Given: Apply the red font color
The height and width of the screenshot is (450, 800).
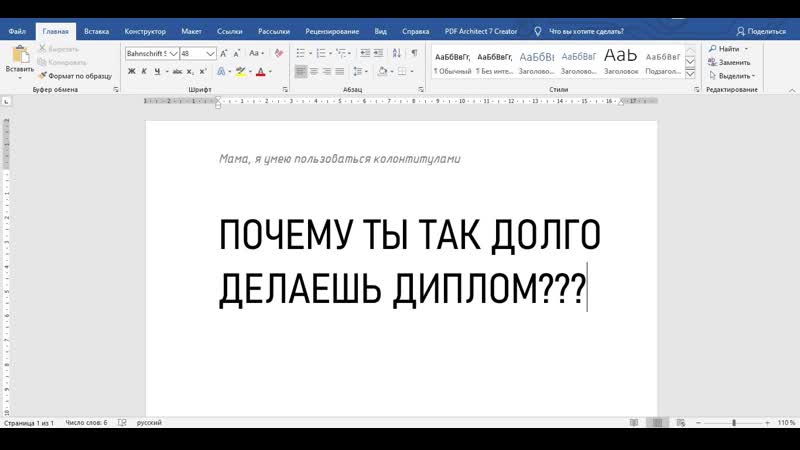Looking at the screenshot, I should click(x=261, y=71).
